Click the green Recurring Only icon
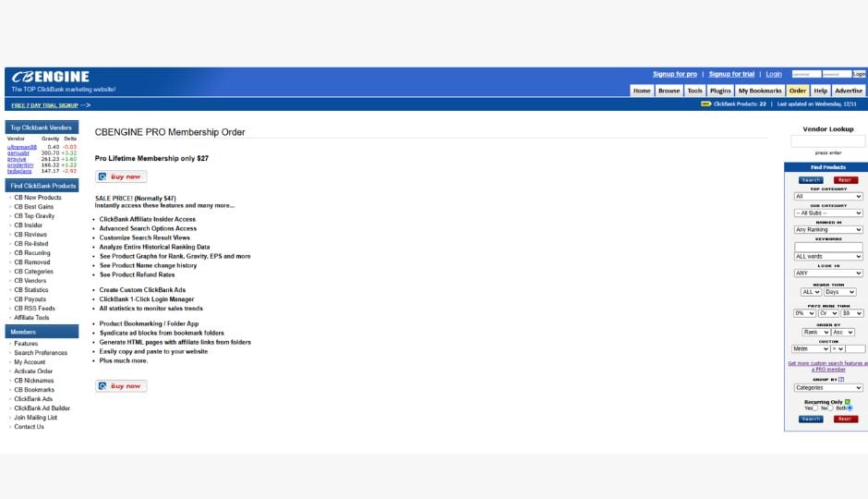This screenshot has width=868, height=499. click(x=847, y=402)
